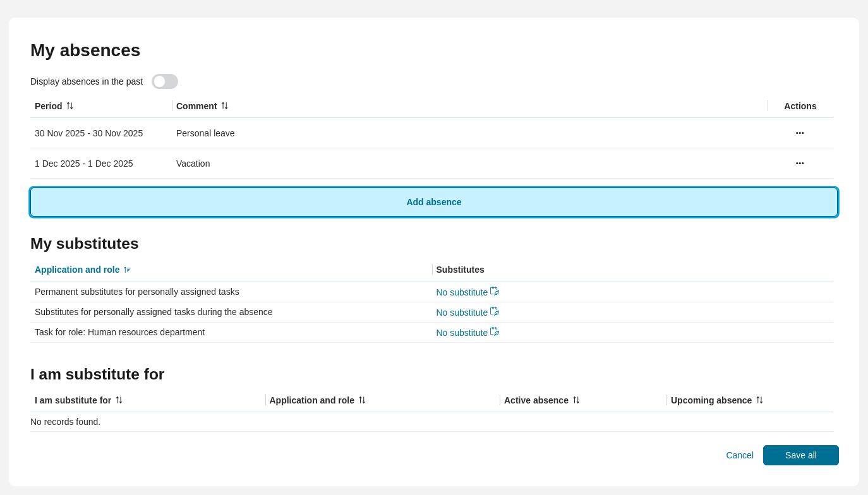Toggle display absences in the past switch
868x495 pixels.
(164, 81)
